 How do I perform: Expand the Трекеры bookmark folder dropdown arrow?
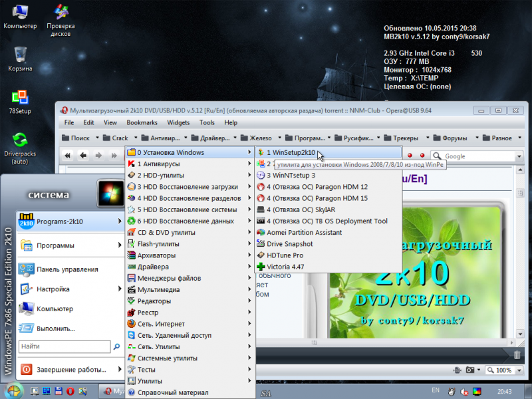click(428, 138)
